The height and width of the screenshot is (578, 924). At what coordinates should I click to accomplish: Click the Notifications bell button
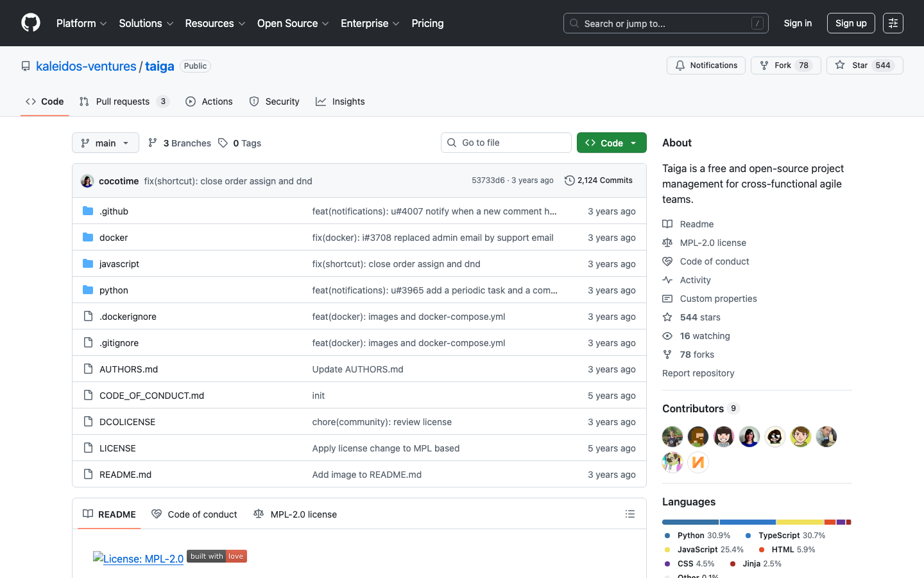706,66
